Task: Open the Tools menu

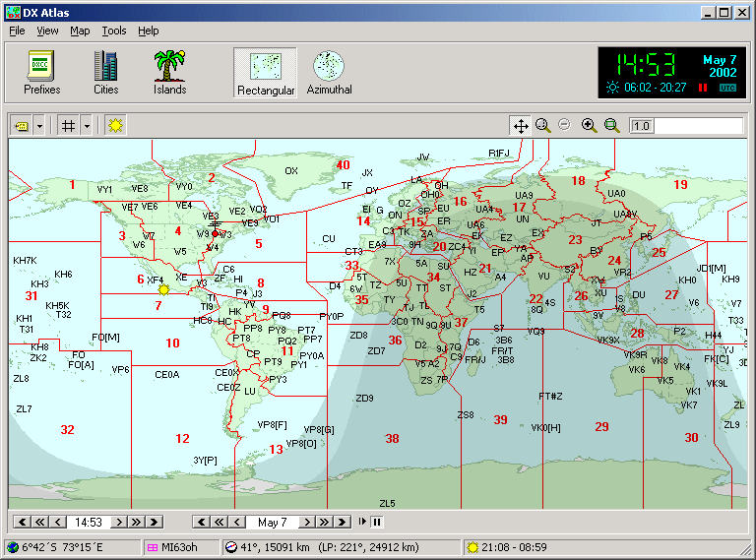Action: 114,31
